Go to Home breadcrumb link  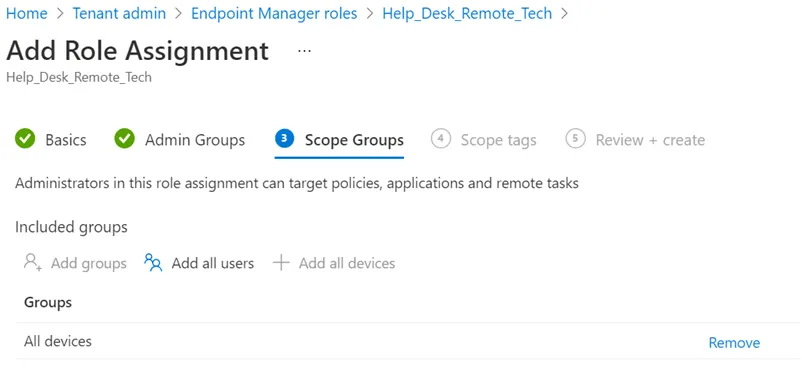[27, 13]
